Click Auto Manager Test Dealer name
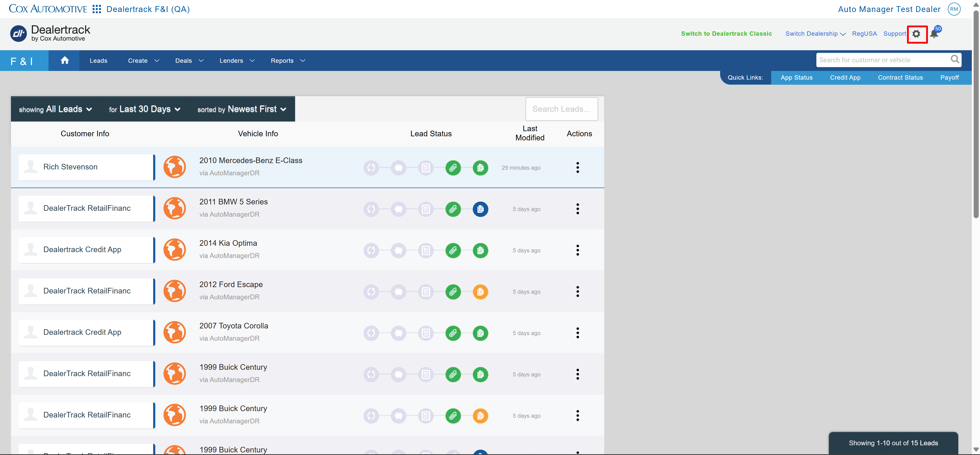The image size is (980, 455). (x=889, y=9)
